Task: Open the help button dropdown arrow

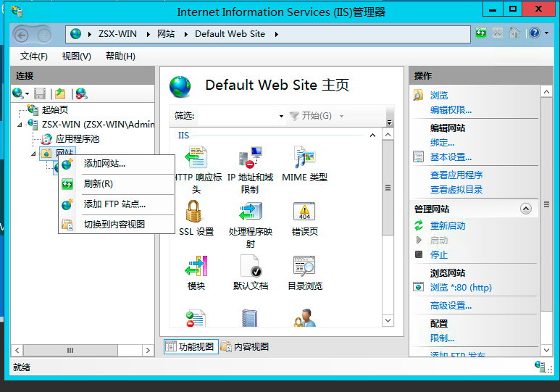Action: coord(546,33)
